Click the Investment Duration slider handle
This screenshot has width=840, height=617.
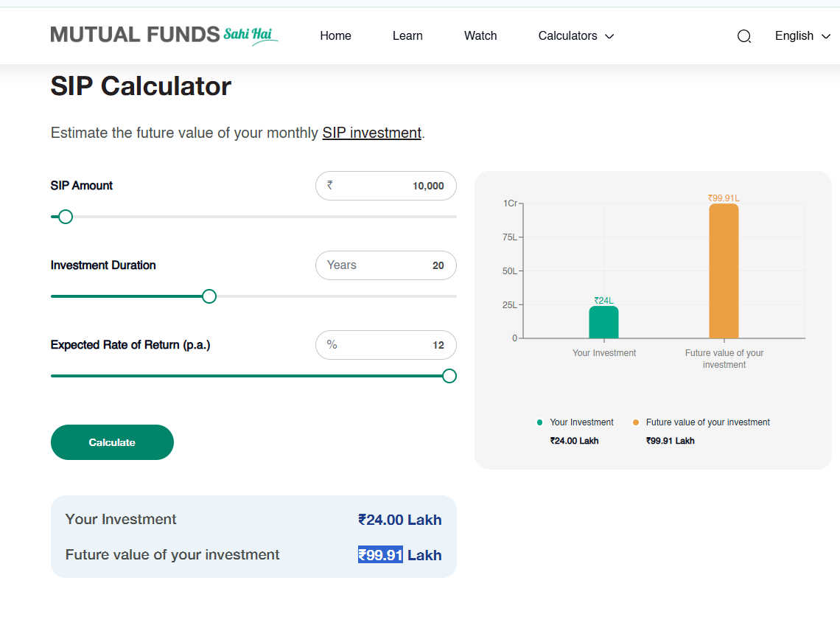click(209, 296)
